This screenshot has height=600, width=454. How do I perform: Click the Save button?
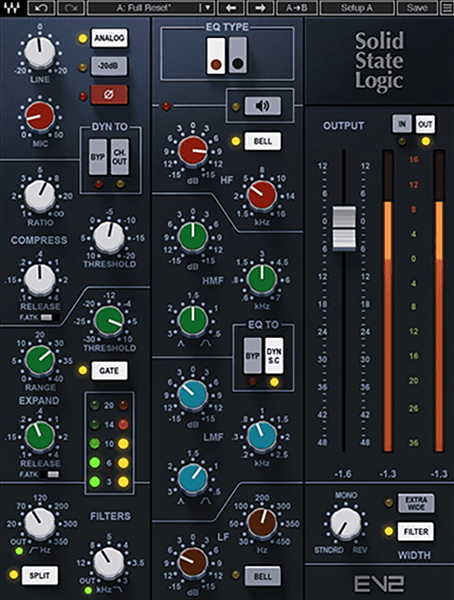point(417,8)
